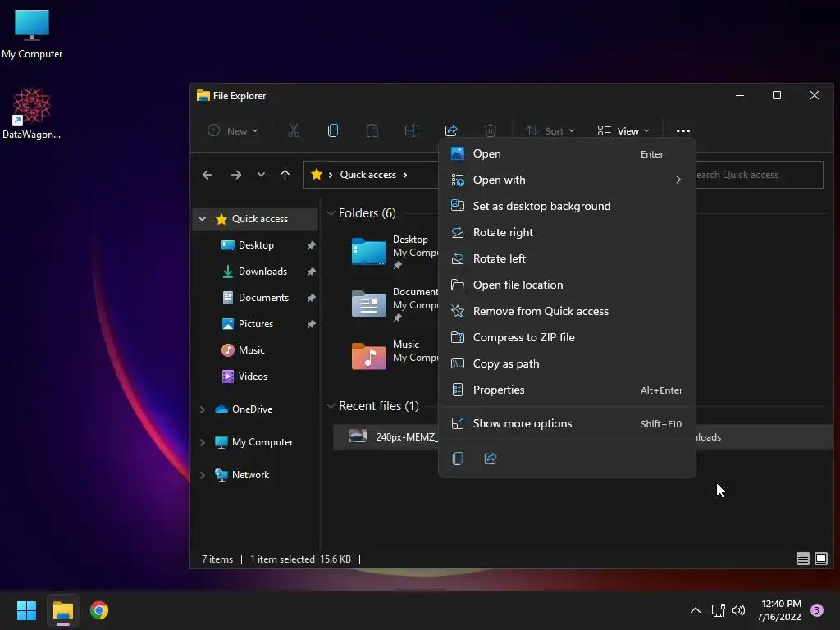Open the New dropdown menu
This screenshot has width=840, height=630.
click(x=233, y=130)
